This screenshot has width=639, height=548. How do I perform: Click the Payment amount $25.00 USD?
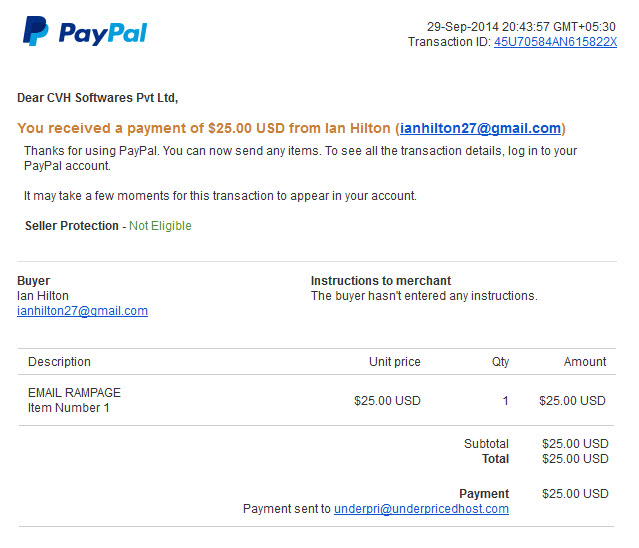tap(575, 494)
